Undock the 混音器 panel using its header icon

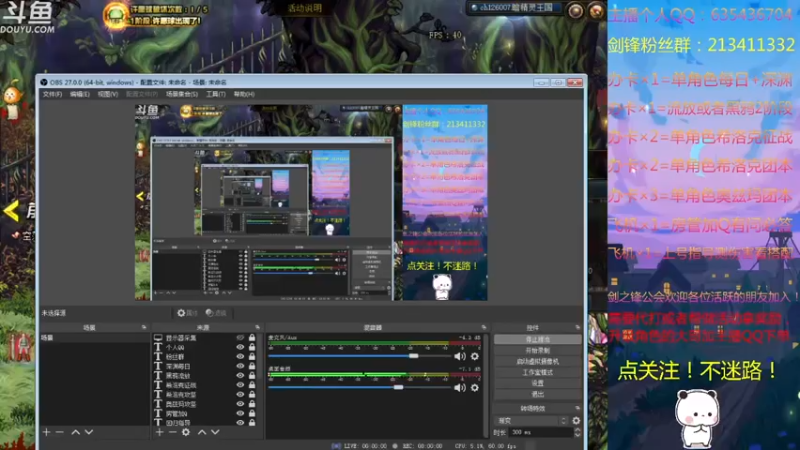tap(484, 327)
